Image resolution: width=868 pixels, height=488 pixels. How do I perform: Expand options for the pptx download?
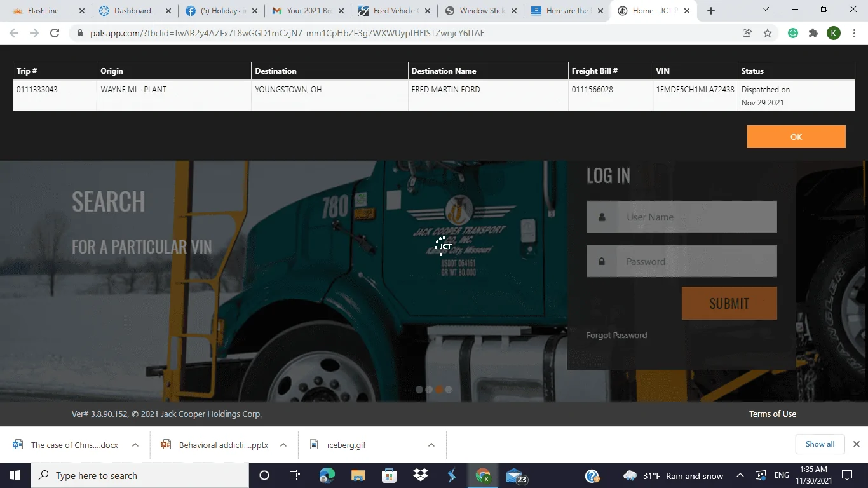283,445
